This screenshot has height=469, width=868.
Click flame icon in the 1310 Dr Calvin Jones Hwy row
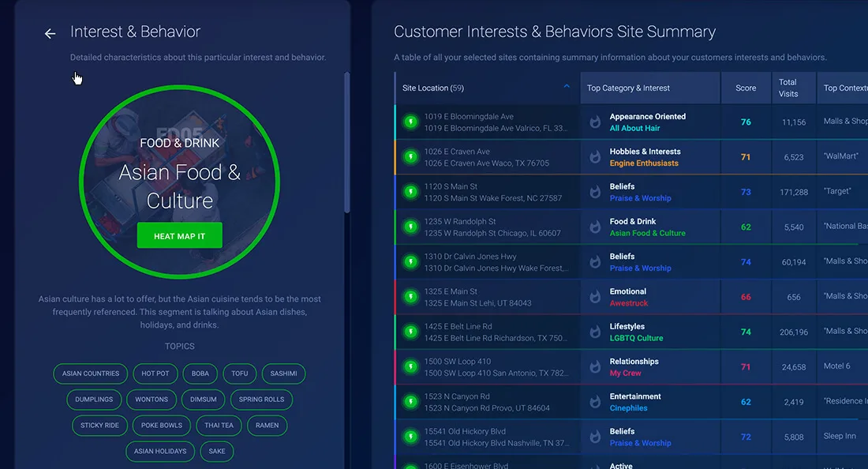tap(595, 261)
